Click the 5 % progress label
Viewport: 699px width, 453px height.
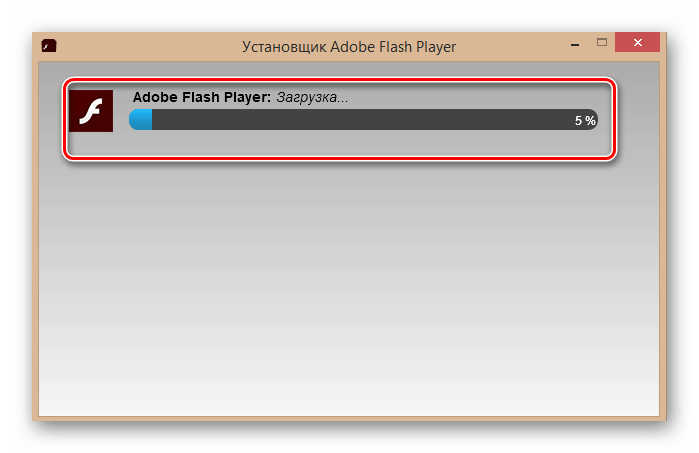[x=585, y=120]
